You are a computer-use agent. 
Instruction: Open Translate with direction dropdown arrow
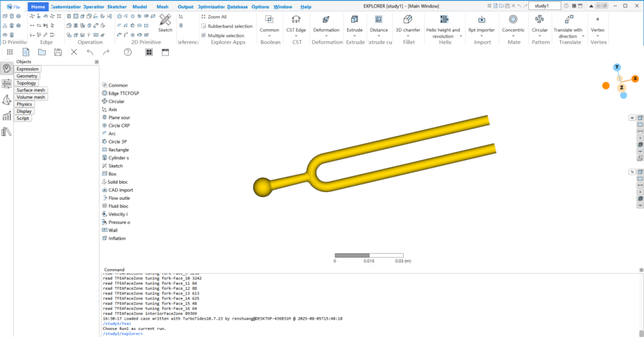(x=584, y=36)
